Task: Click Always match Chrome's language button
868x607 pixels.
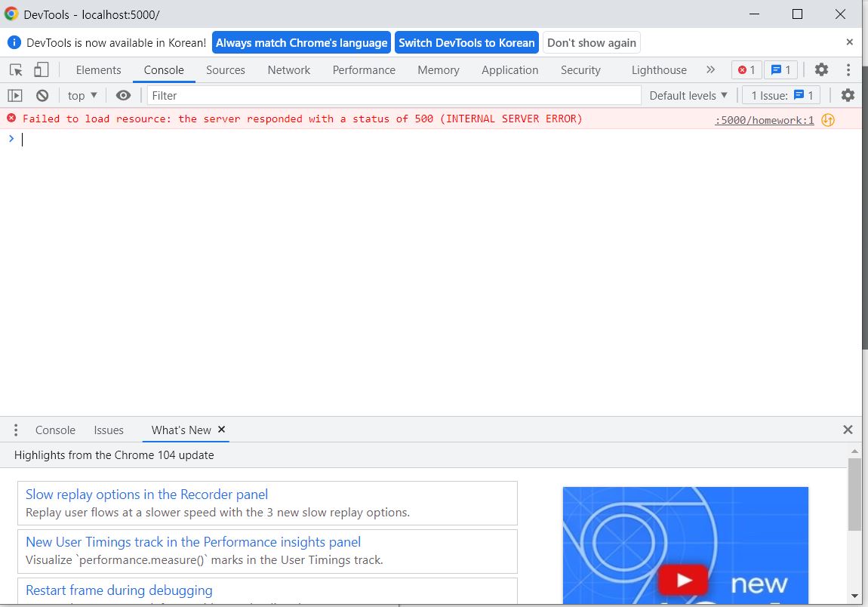Action: [x=301, y=42]
